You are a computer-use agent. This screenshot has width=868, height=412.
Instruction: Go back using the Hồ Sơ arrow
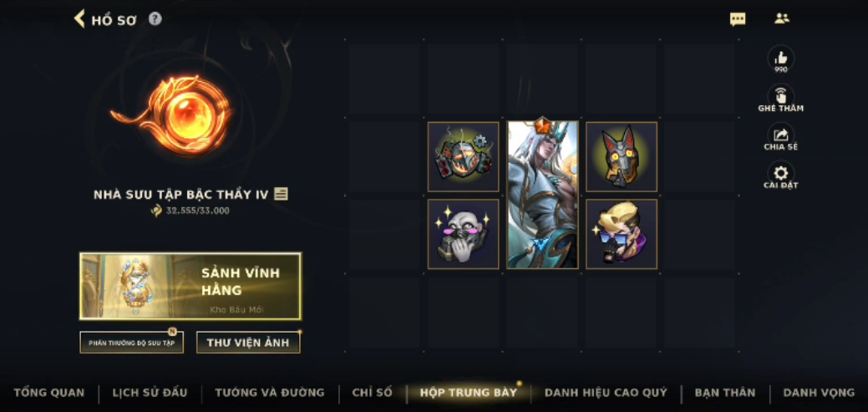pos(79,19)
